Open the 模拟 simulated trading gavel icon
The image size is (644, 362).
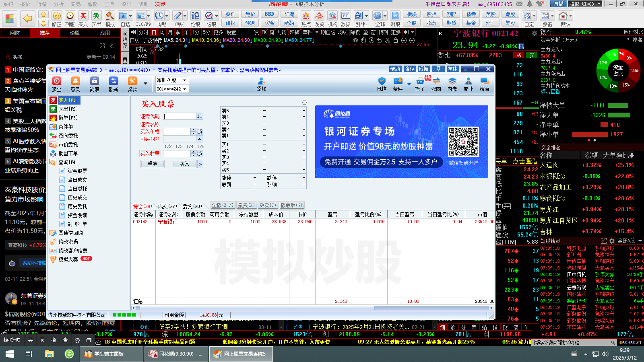tap(110, 19)
